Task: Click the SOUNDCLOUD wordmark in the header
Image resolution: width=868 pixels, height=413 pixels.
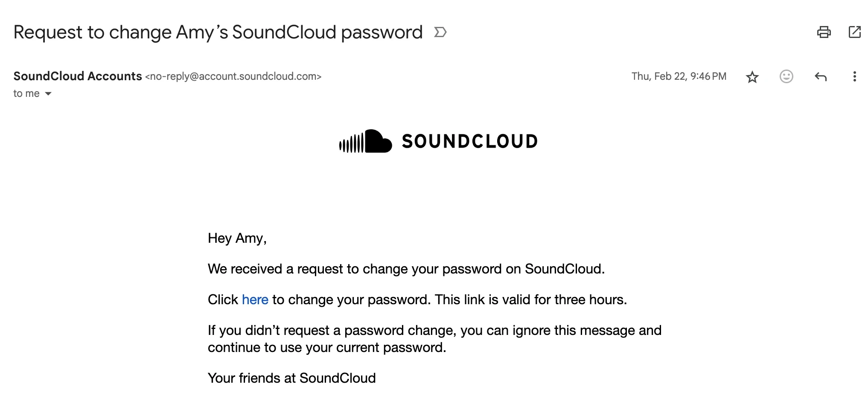Action: point(469,142)
